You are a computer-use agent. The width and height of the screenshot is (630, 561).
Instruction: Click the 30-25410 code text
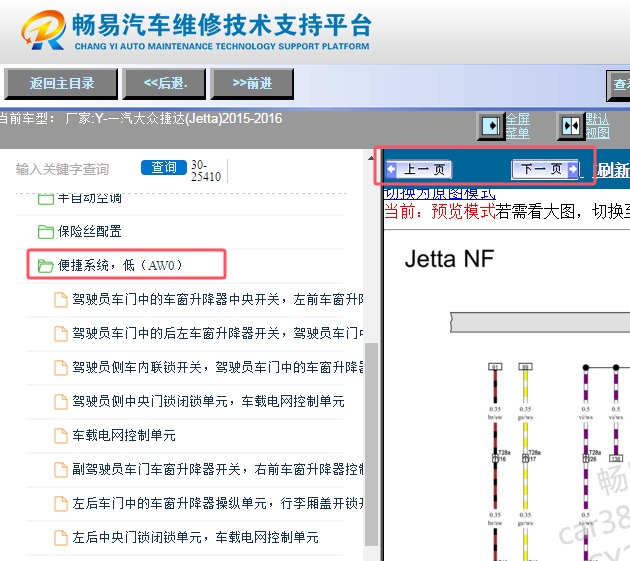(206, 170)
